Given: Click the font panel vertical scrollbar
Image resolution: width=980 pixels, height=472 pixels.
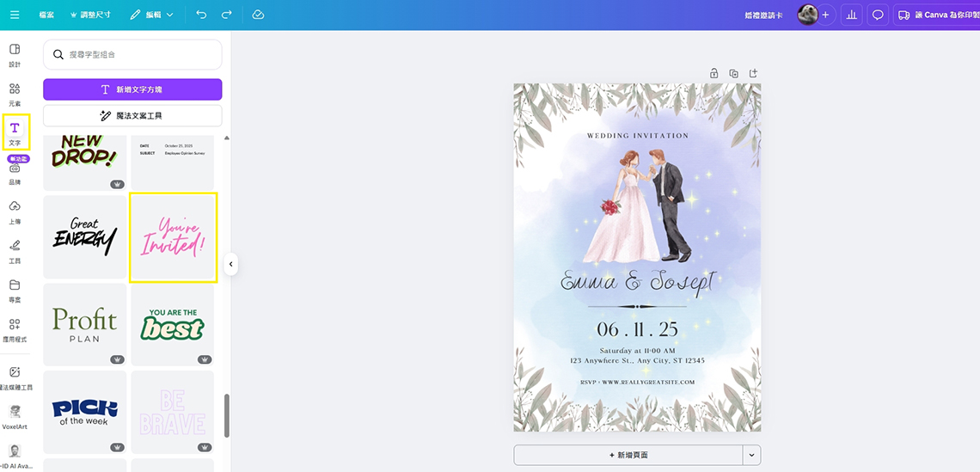Looking at the screenshot, I should coord(227,415).
